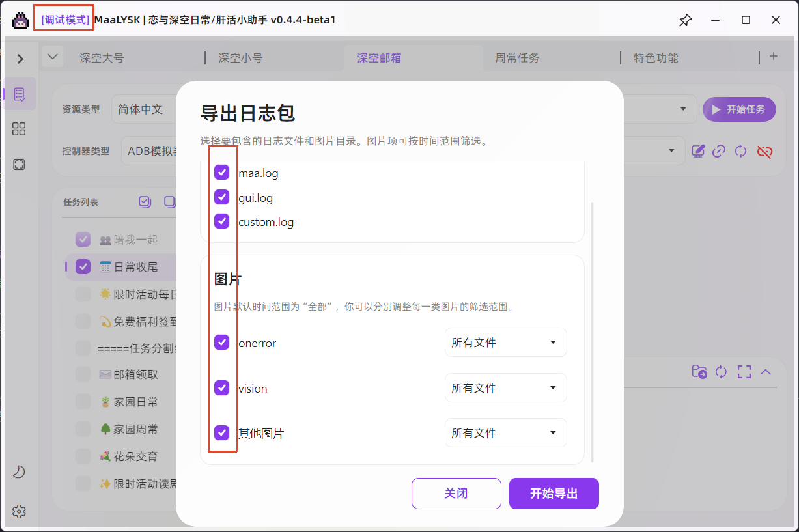Click the monitor-with-pencil edit controller icon

coord(698,151)
